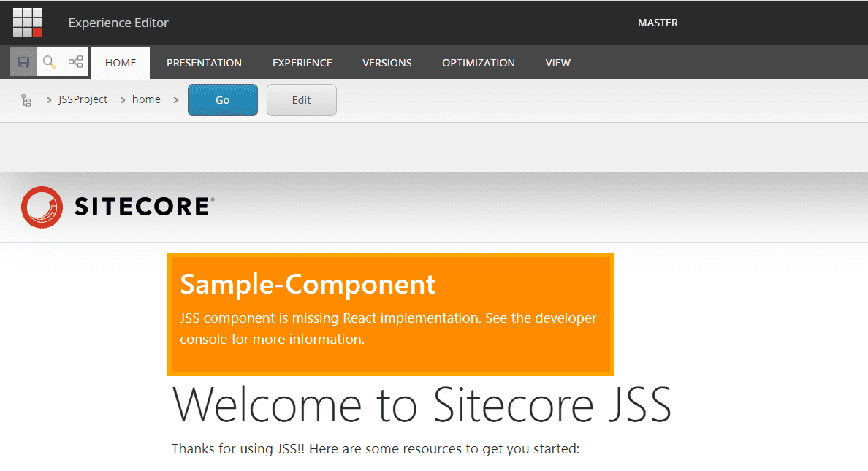Expand the chevron before JSSProject breadcrumb
Screen dimensions: 868x471
pyautogui.click(x=48, y=100)
